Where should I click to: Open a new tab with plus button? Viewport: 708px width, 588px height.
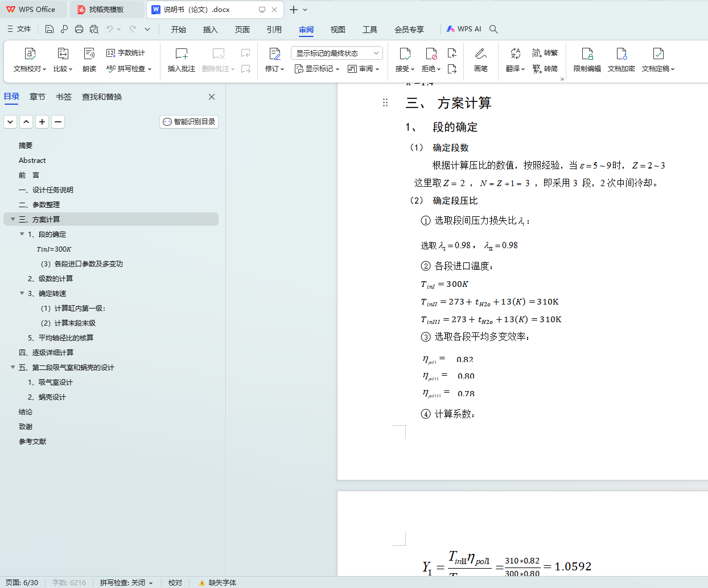click(294, 10)
